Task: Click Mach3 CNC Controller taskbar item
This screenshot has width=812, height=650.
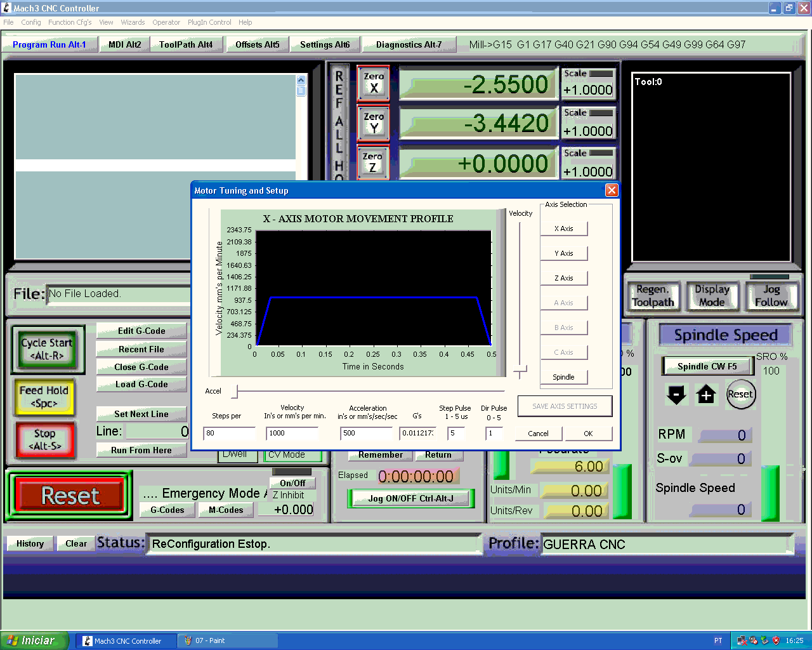Action: pyautogui.click(x=126, y=641)
